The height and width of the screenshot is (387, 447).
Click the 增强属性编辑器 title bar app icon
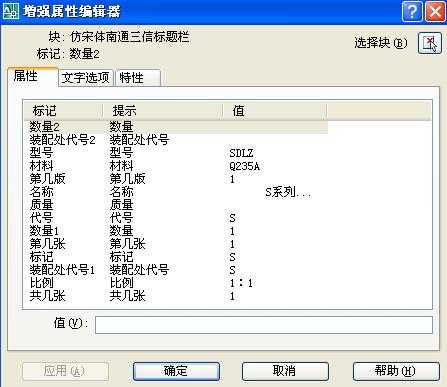[x=11, y=11]
